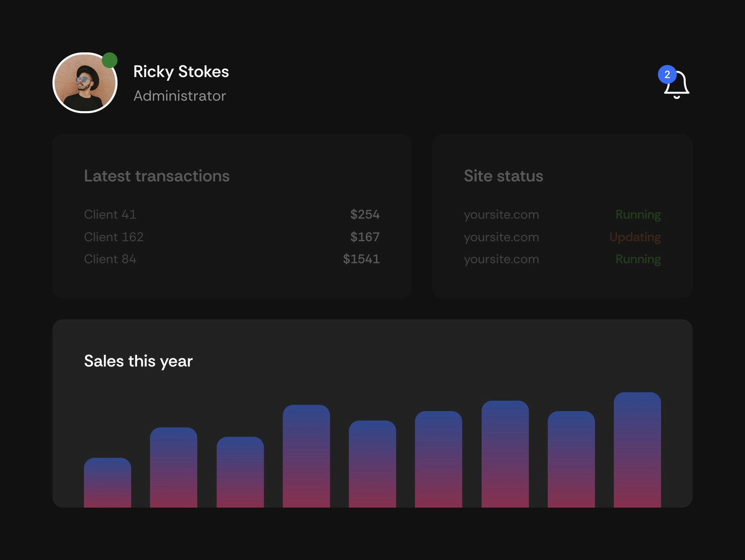The height and width of the screenshot is (560, 745).
Task: Click the Running status for first yoursite.com
Action: pyautogui.click(x=638, y=215)
